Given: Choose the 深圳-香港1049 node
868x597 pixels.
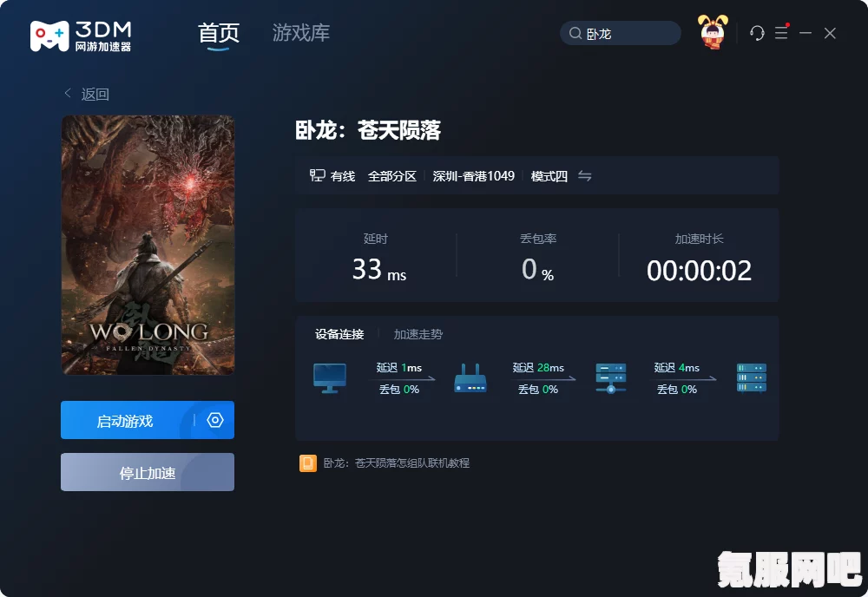Looking at the screenshot, I should (x=473, y=176).
